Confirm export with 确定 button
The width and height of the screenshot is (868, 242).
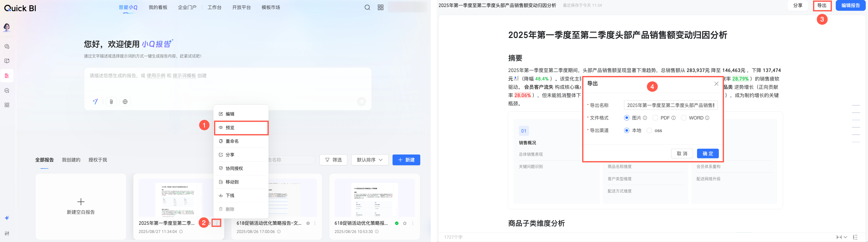click(708, 154)
